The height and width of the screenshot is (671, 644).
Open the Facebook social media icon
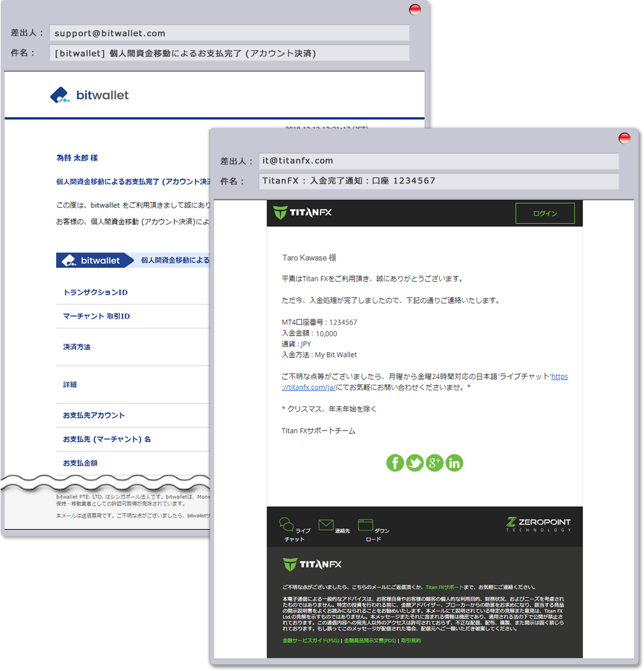[x=395, y=463]
